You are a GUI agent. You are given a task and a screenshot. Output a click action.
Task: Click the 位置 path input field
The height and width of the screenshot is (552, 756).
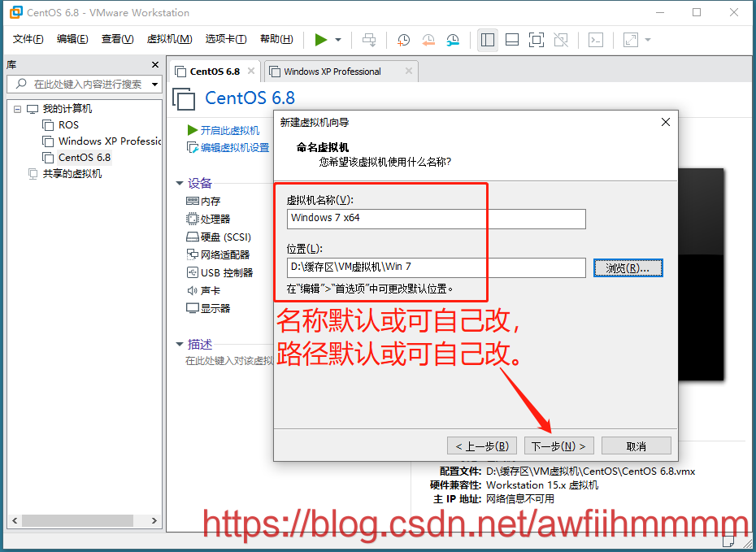click(437, 267)
